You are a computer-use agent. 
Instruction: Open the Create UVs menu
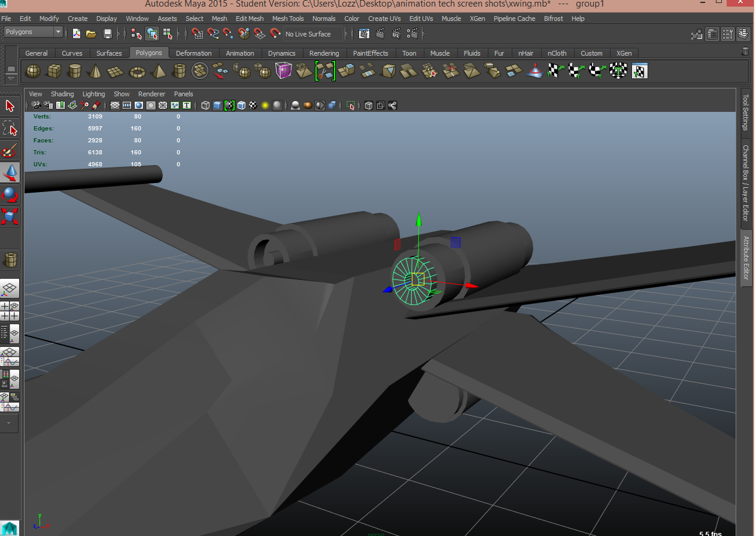click(x=384, y=19)
